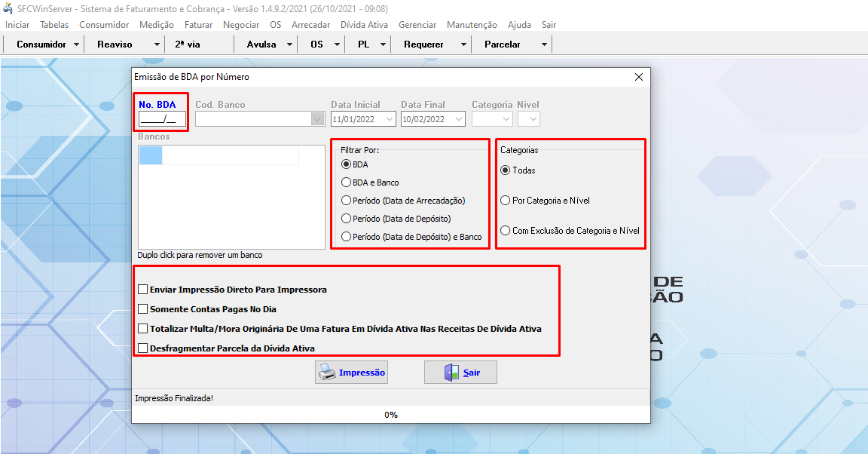Image resolution: width=868 pixels, height=454 pixels.
Task: Expand the Consumidor toolbar dropdown arrow
Action: (x=77, y=44)
